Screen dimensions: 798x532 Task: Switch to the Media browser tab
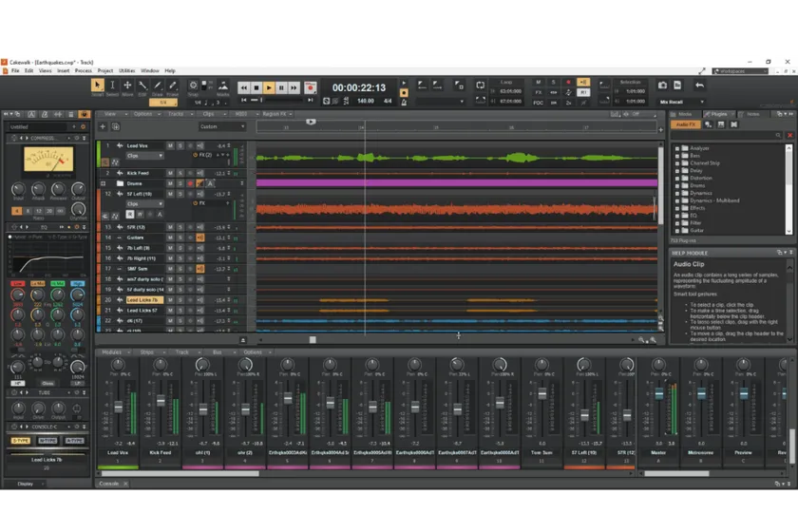[x=685, y=114]
